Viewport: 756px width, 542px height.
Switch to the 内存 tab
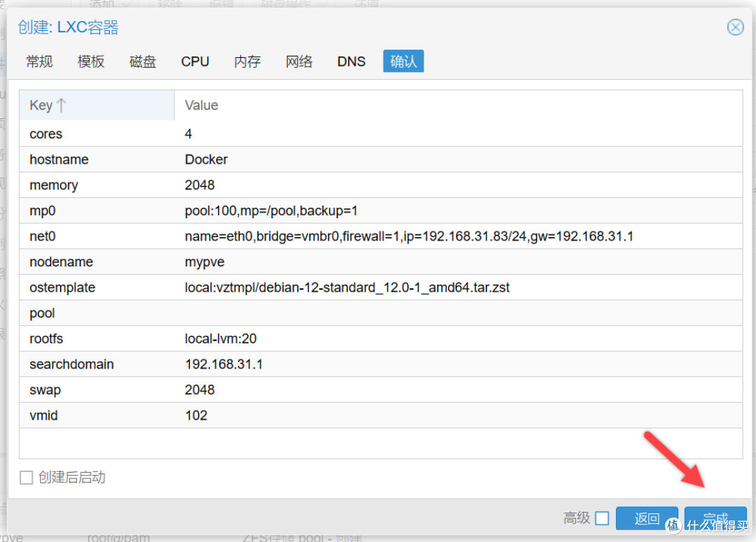(247, 62)
